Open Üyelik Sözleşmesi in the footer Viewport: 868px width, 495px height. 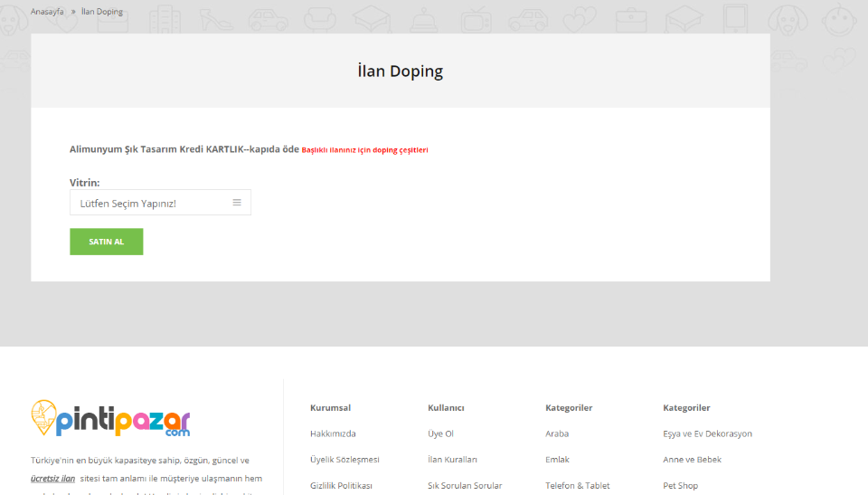click(x=344, y=460)
